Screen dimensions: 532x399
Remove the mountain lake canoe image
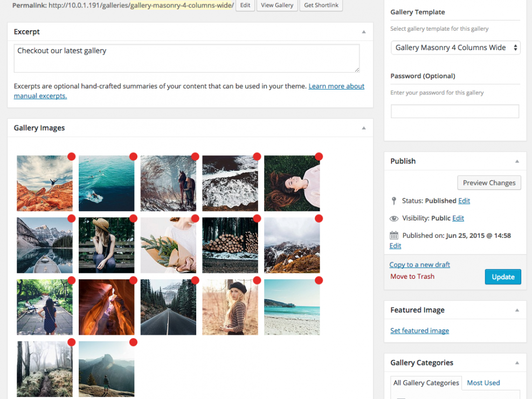point(72,218)
